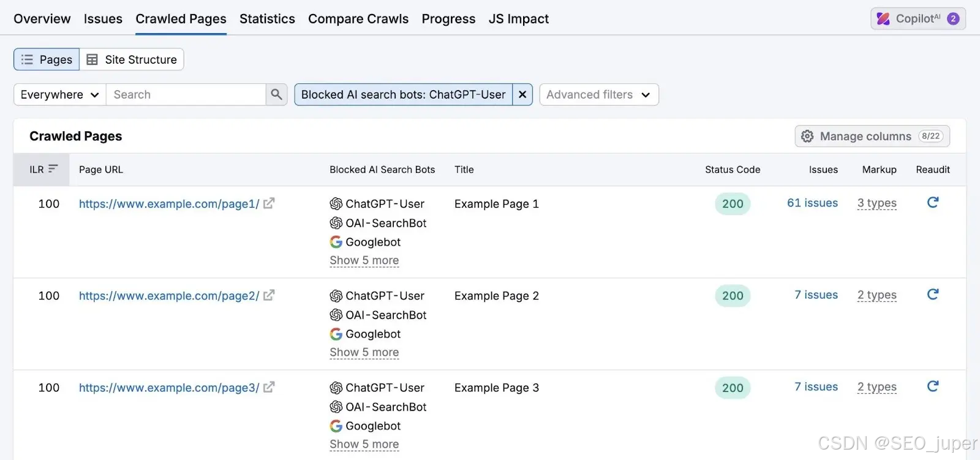Click the Example Page 2 title
Screen dimensions: 980x460
[497, 296]
